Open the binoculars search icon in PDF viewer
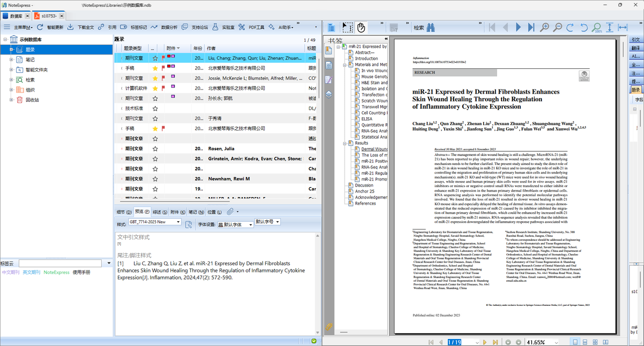The width and height of the screenshot is (644, 346). click(431, 28)
